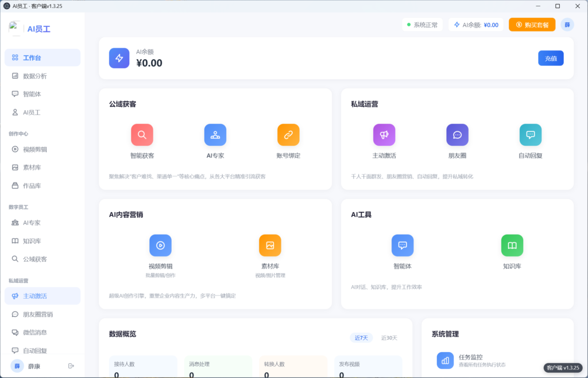Select the 近7天 time range tab
Image resolution: width=588 pixels, height=378 pixels.
pos(361,338)
